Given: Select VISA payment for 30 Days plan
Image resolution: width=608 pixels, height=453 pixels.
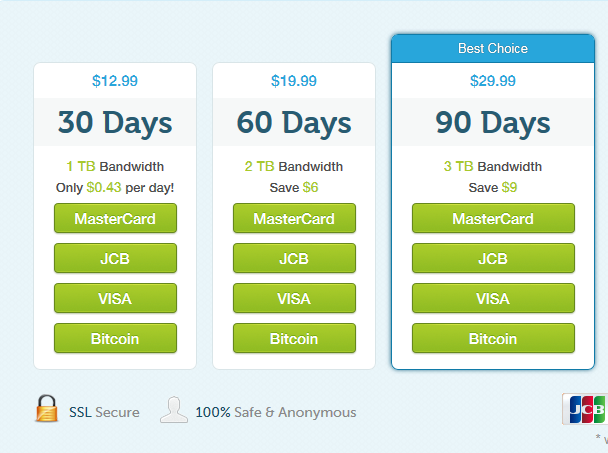Looking at the screenshot, I should click(x=115, y=299).
